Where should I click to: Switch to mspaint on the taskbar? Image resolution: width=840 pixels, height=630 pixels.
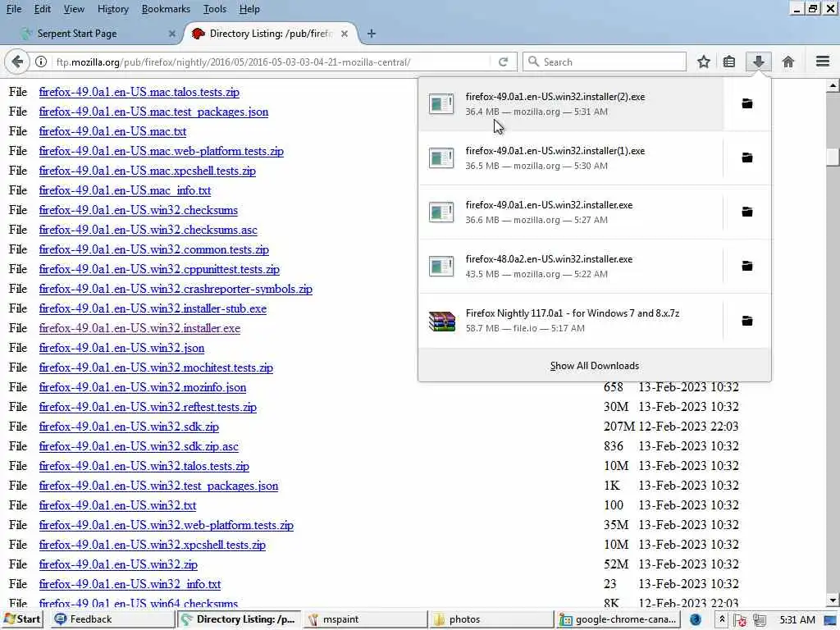365,619
